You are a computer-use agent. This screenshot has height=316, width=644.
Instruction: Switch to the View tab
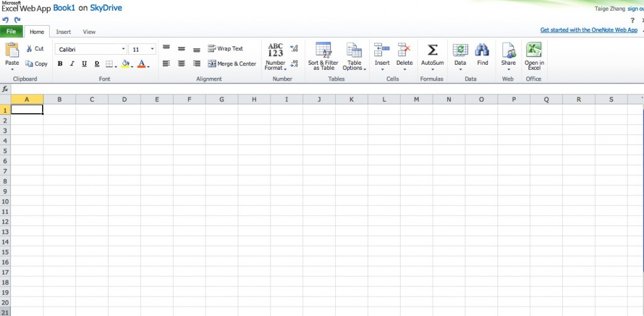click(x=89, y=31)
